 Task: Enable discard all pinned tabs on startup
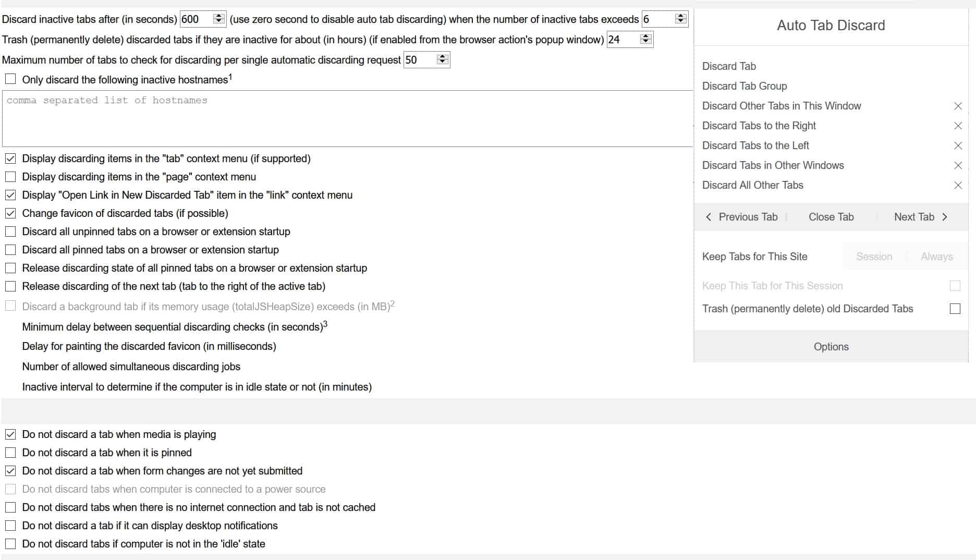[x=10, y=250]
